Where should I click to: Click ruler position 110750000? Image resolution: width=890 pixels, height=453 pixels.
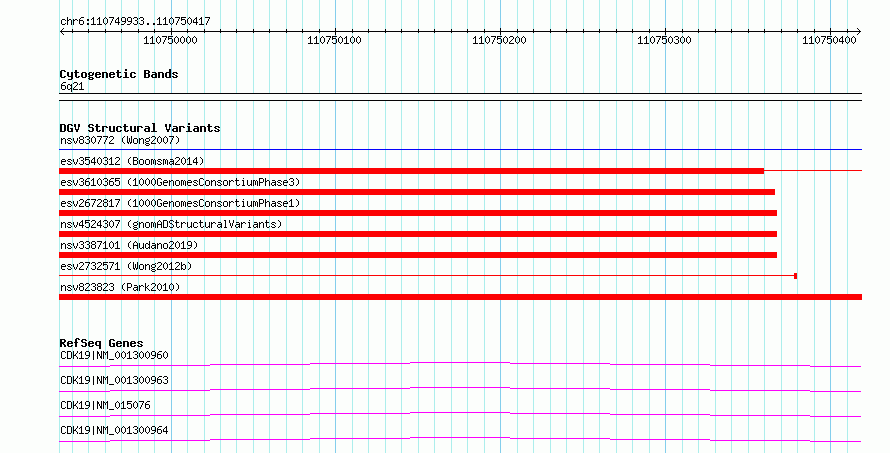click(x=170, y=40)
